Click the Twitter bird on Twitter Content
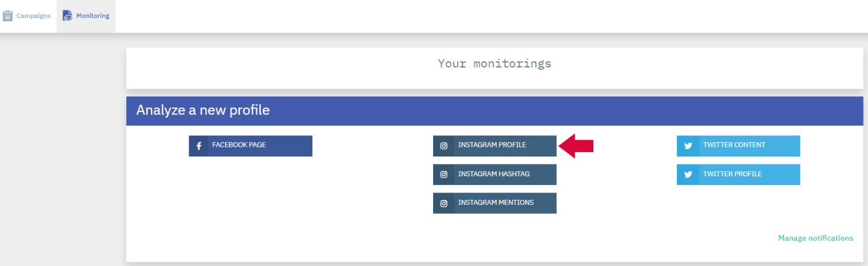868x266 pixels. (x=687, y=146)
